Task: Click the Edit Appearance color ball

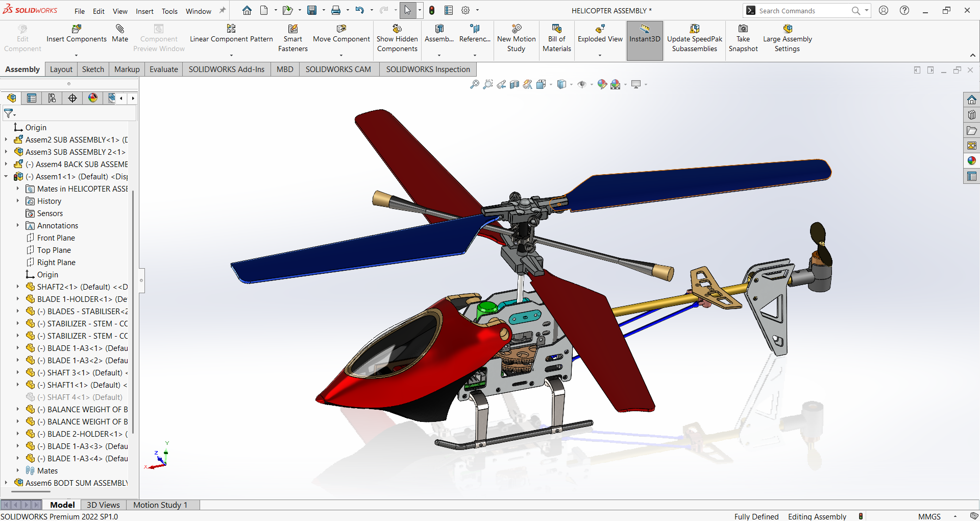Action: pyautogui.click(x=602, y=84)
